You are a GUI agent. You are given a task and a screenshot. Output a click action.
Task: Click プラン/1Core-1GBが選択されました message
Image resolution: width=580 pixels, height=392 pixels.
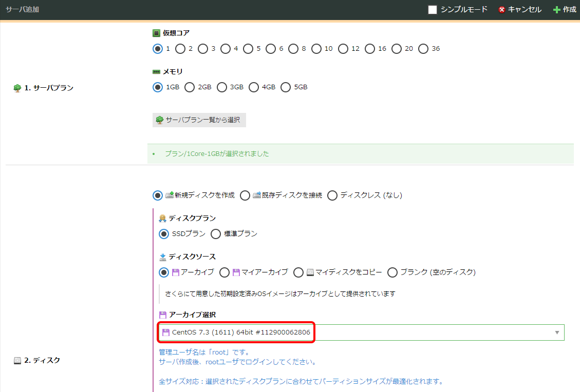pyautogui.click(x=217, y=154)
